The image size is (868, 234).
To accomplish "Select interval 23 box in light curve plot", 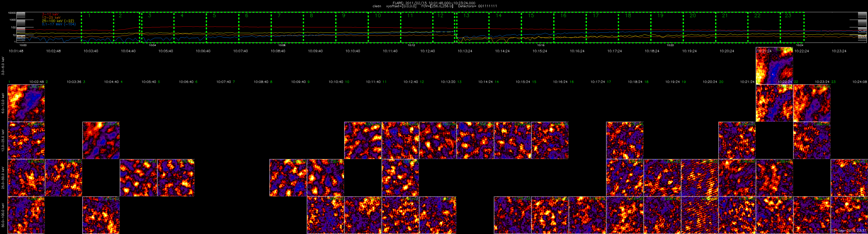I will click(x=792, y=28).
